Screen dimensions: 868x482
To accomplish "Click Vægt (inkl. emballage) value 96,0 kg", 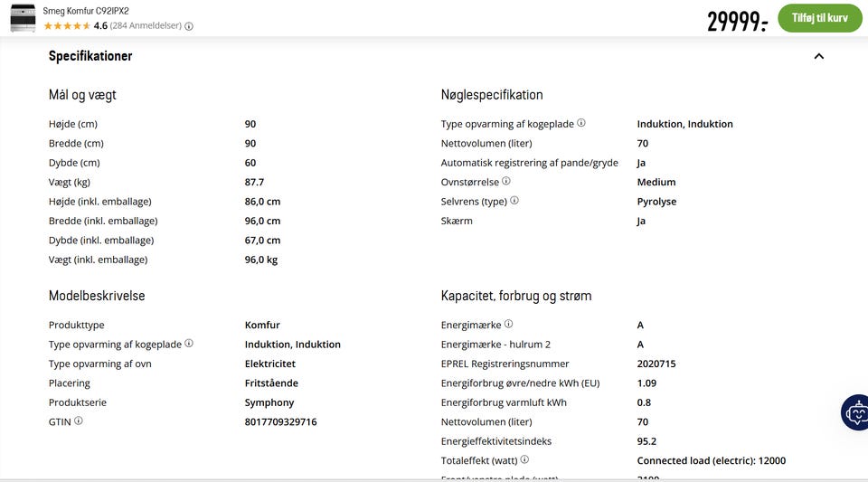I will [x=261, y=260].
